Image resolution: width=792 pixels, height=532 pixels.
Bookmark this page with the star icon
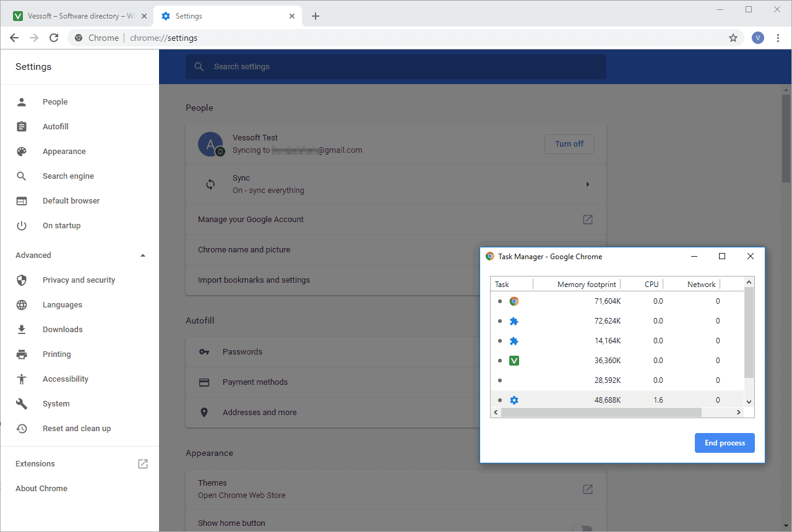tap(733, 38)
